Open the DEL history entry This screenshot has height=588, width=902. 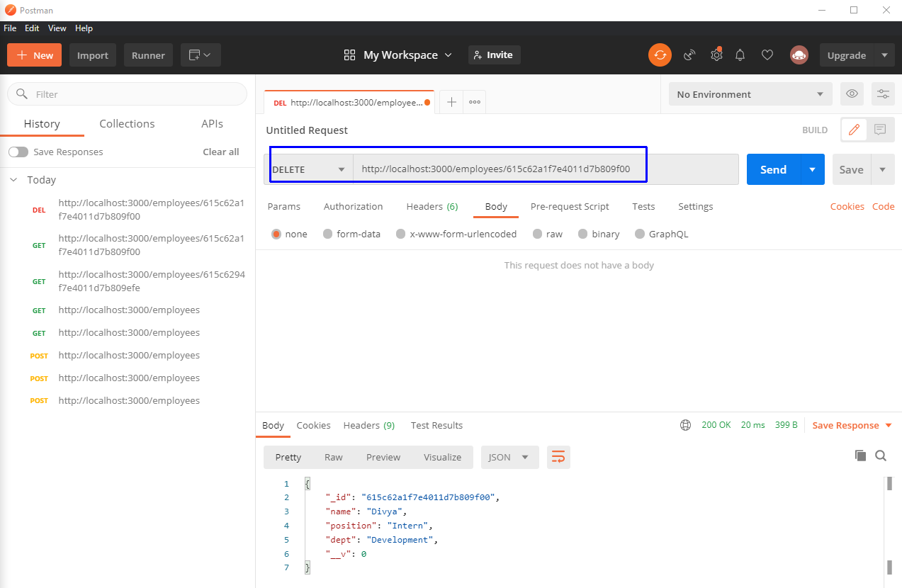[x=127, y=210]
